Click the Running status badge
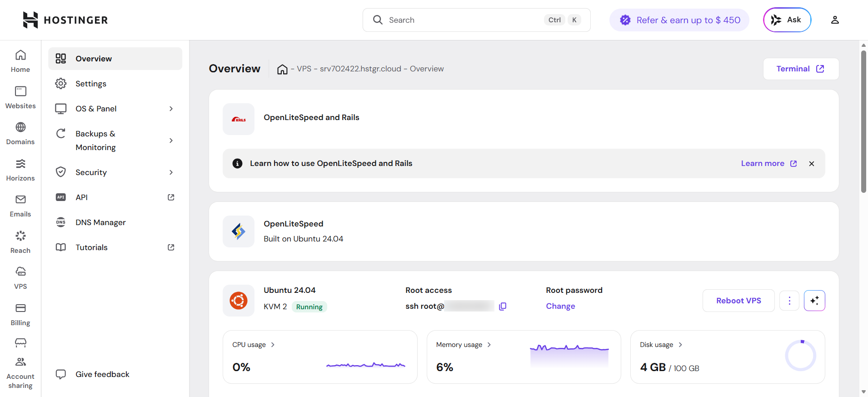Image resolution: width=868 pixels, height=397 pixels. point(309,307)
